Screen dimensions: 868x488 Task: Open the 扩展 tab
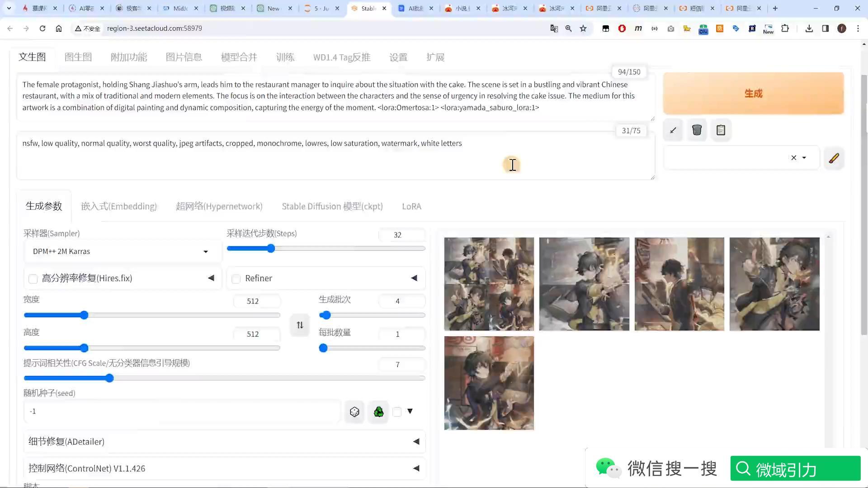tap(435, 57)
